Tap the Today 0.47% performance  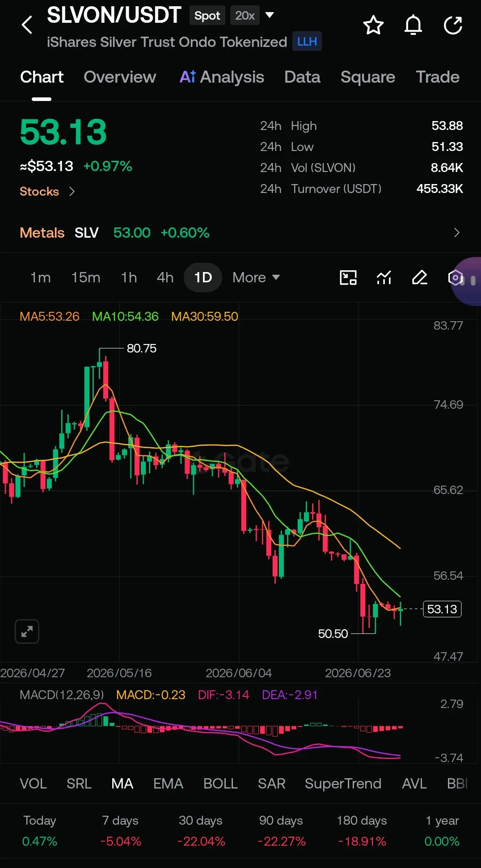[x=40, y=831]
